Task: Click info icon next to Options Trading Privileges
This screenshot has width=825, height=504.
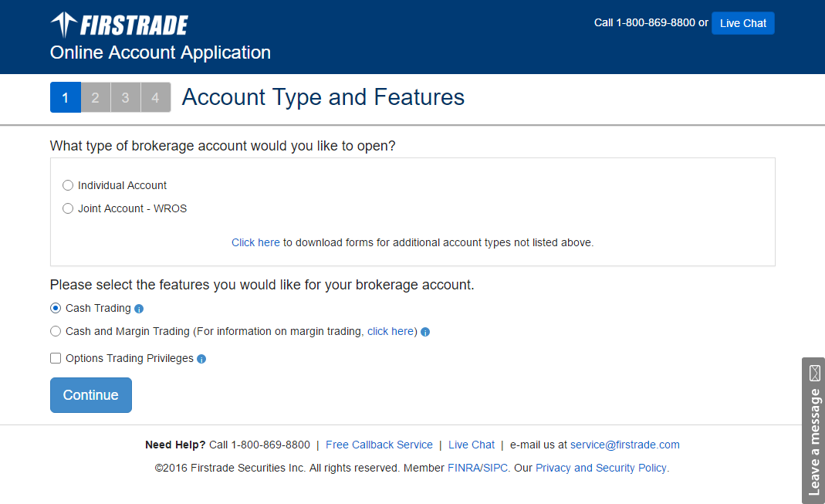Action: click(x=201, y=359)
